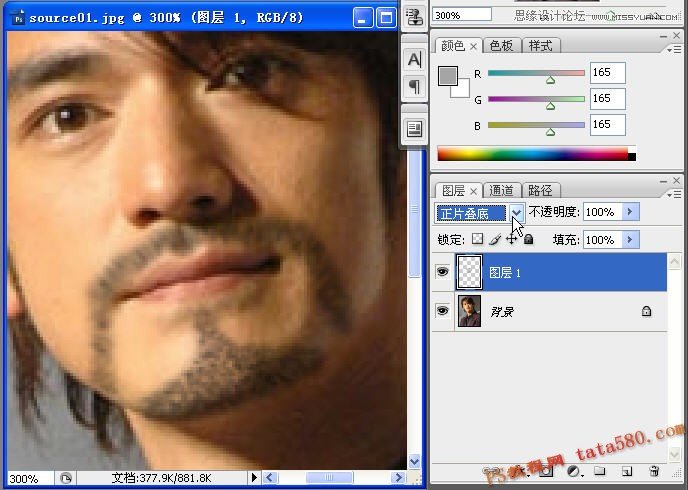Click the R value field
This screenshot has height=490, width=688.
(x=607, y=73)
